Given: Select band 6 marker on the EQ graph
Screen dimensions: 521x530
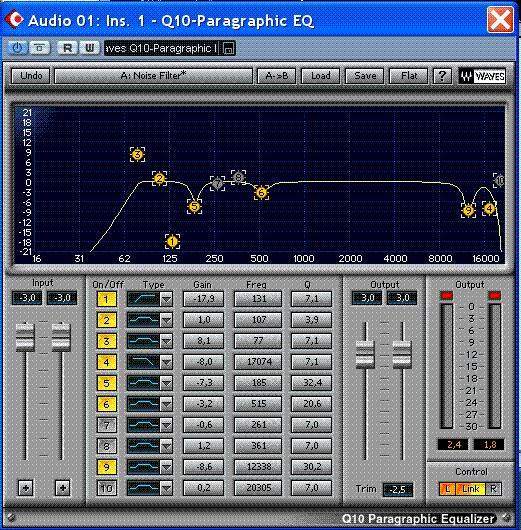Looking at the screenshot, I should coord(261,192).
